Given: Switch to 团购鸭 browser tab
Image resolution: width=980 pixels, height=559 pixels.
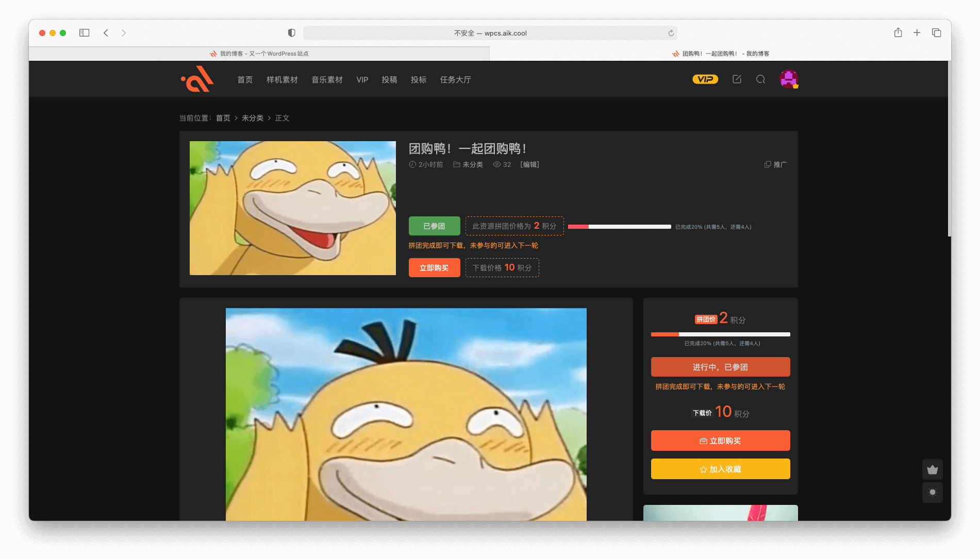Looking at the screenshot, I should [720, 54].
